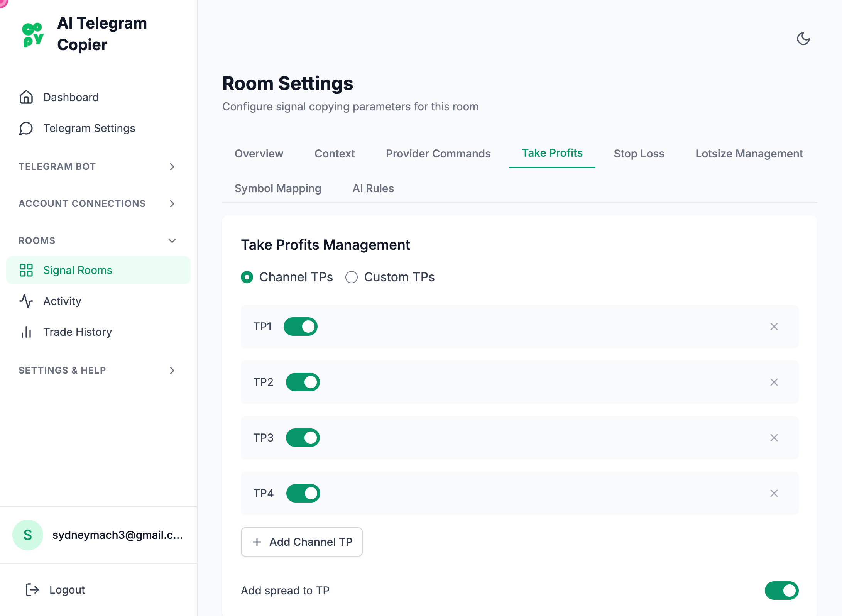842x616 pixels.
Task: Click the Add Channel TP button
Action: pos(302,542)
